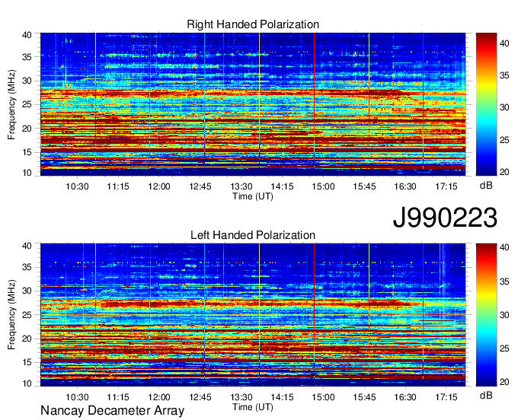The height and width of the screenshot is (420, 518).
Task: Click 25 dB value on right-handed color bar
Action: click(504, 140)
